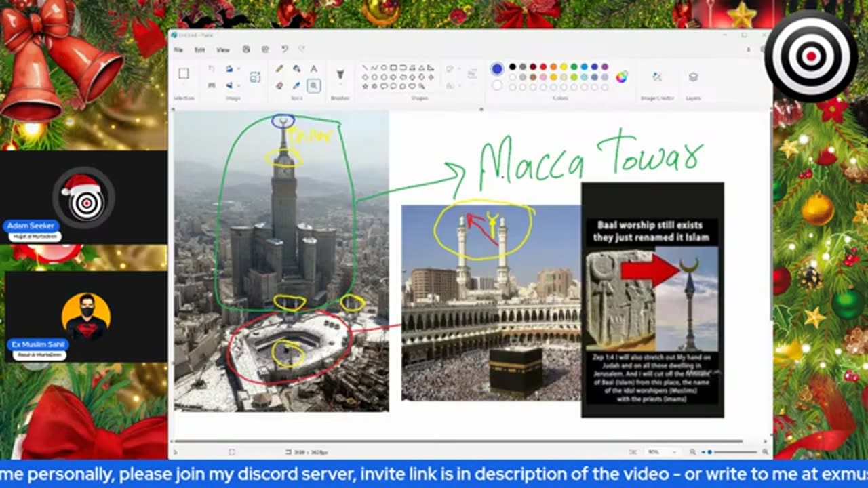The width and height of the screenshot is (868, 488).
Task: Expand the Flip options arrow
Action: [237, 85]
